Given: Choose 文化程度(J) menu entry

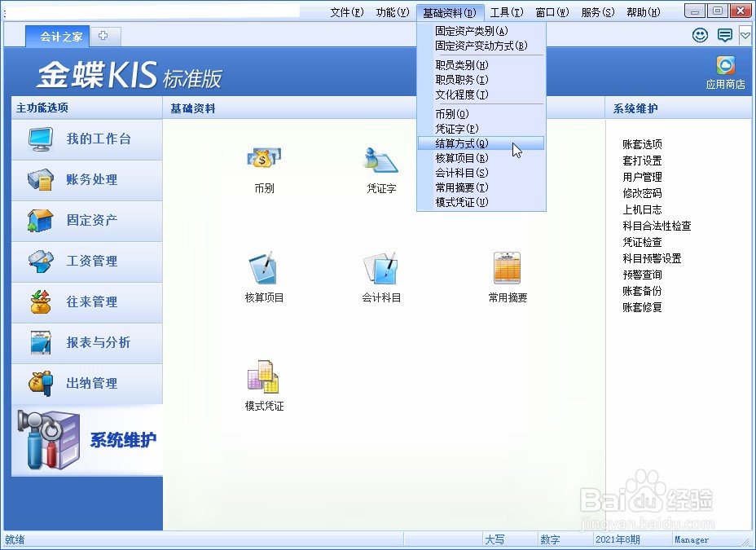Looking at the screenshot, I should (481, 95).
